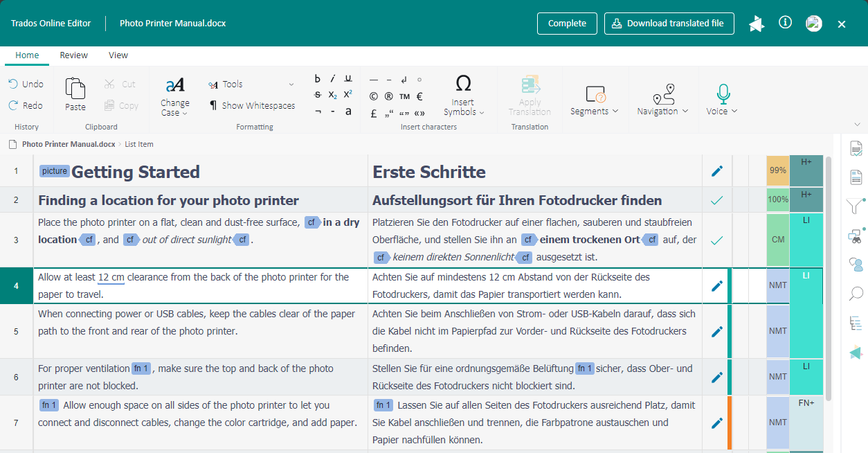Open the search magnifier in right sidebar
This screenshot has width=868, height=453.
[x=856, y=294]
